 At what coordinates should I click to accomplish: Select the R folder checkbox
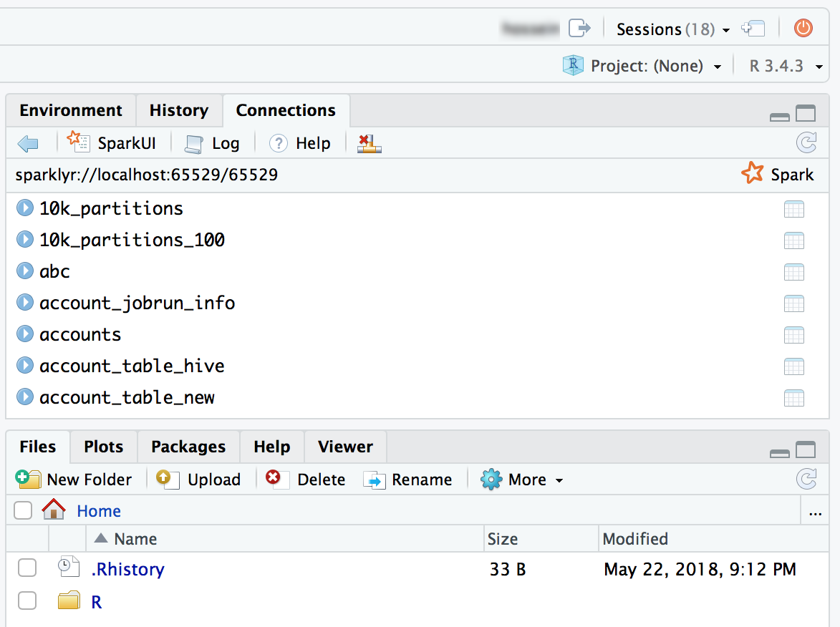tap(27, 601)
